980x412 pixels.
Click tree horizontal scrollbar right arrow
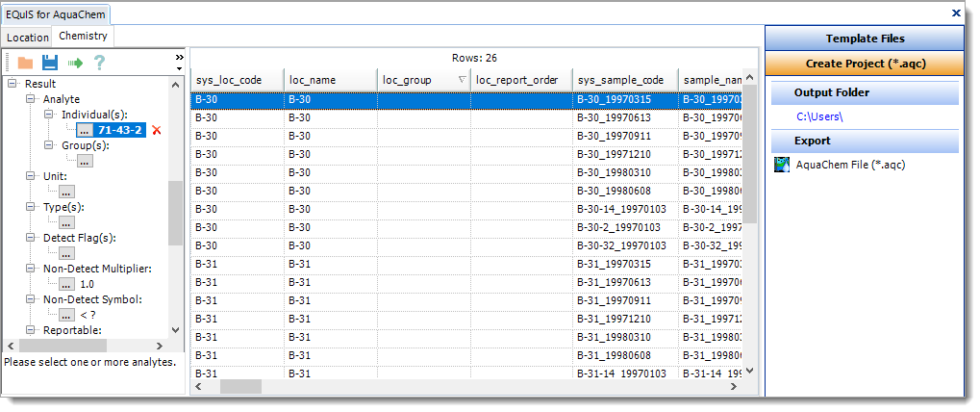coord(160,346)
